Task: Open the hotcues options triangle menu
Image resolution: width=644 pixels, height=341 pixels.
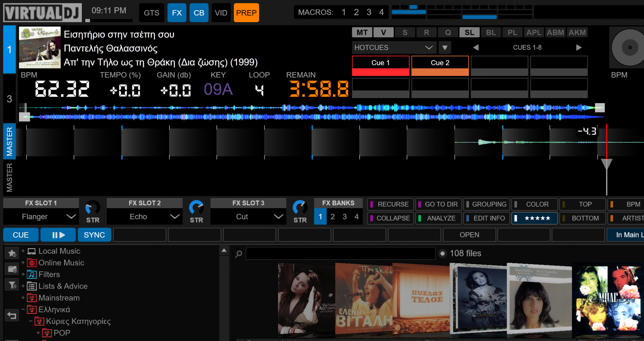Action: point(445,48)
